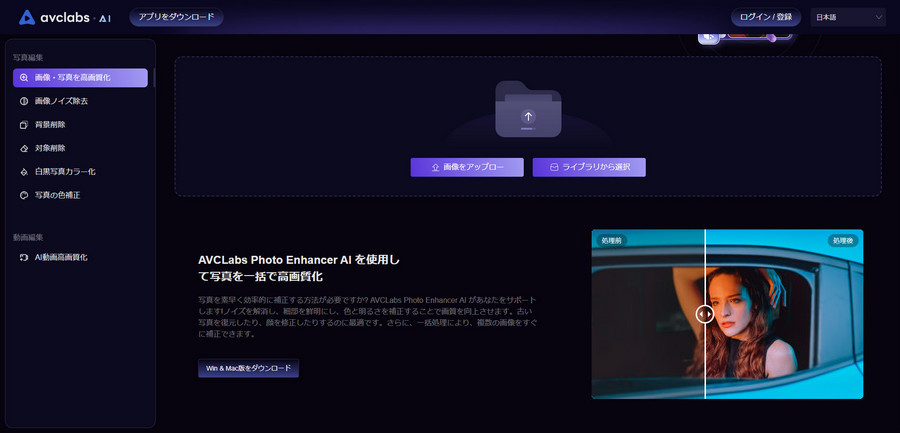Image resolution: width=900 pixels, height=433 pixels.
Task: Click the video icon beside AI動画高画質化
Action: [24, 258]
